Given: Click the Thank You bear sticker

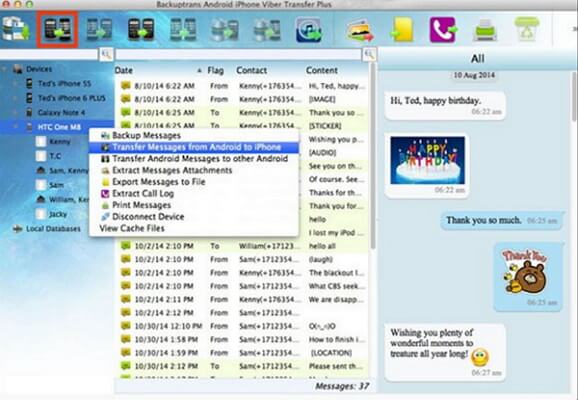Looking at the screenshot, I should click(x=525, y=272).
